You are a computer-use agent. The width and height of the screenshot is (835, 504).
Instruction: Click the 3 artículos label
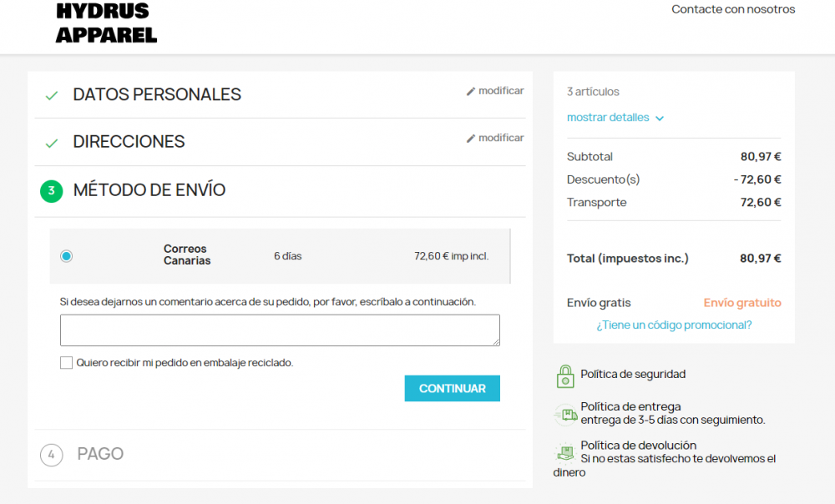[x=593, y=92]
